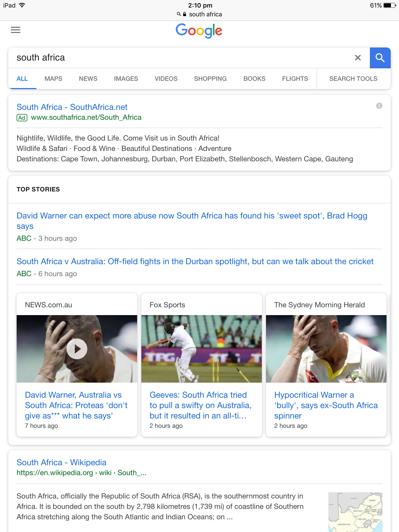This screenshot has width=399, height=532.
Task: Tap the Fox Sports cricket batsman thumbnail
Action: [x=202, y=349]
